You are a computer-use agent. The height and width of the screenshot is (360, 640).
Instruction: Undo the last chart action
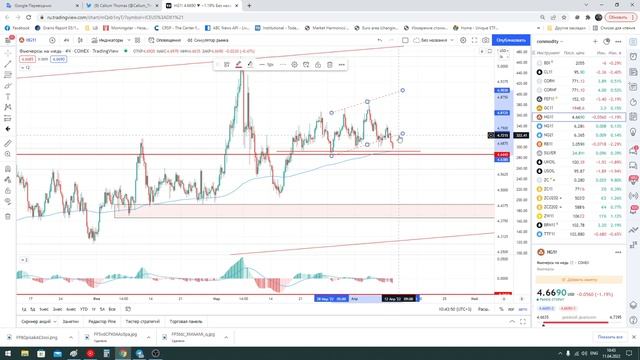[x=380, y=40]
